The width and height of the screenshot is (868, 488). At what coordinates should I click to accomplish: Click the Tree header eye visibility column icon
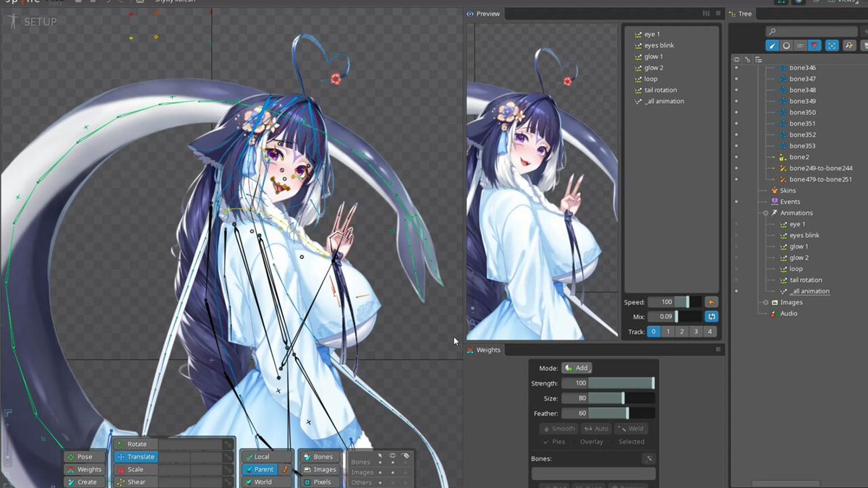pos(736,59)
